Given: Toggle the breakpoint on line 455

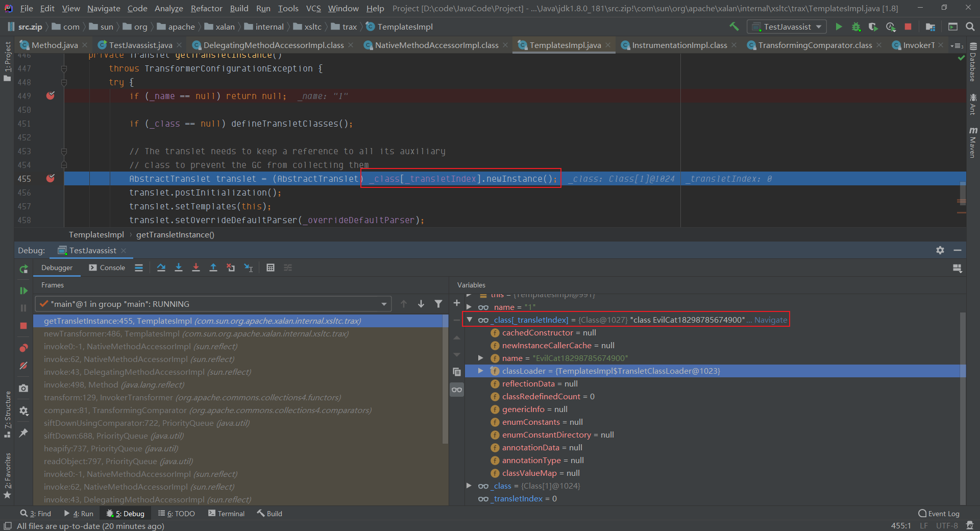Looking at the screenshot, I should click(51, 179).
